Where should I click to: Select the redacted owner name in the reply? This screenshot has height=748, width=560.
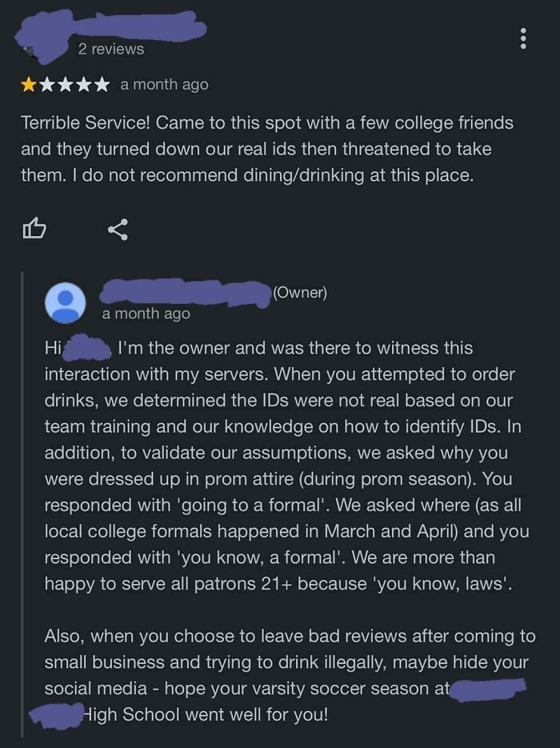pos(184,292)
